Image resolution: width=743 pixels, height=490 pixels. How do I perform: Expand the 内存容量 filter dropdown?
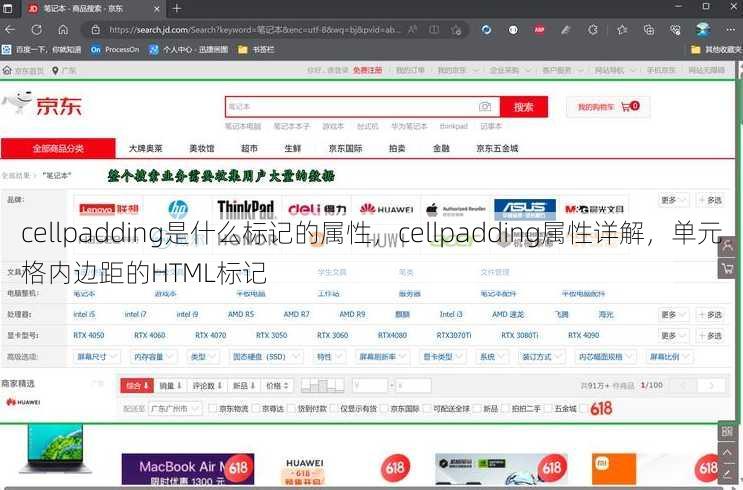pos(153,356)
